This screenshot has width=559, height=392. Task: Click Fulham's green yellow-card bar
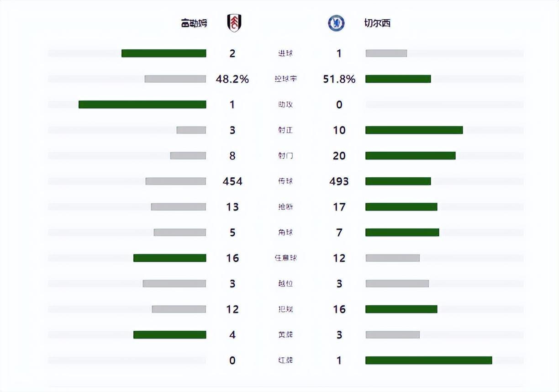click(x=169, y=335)
